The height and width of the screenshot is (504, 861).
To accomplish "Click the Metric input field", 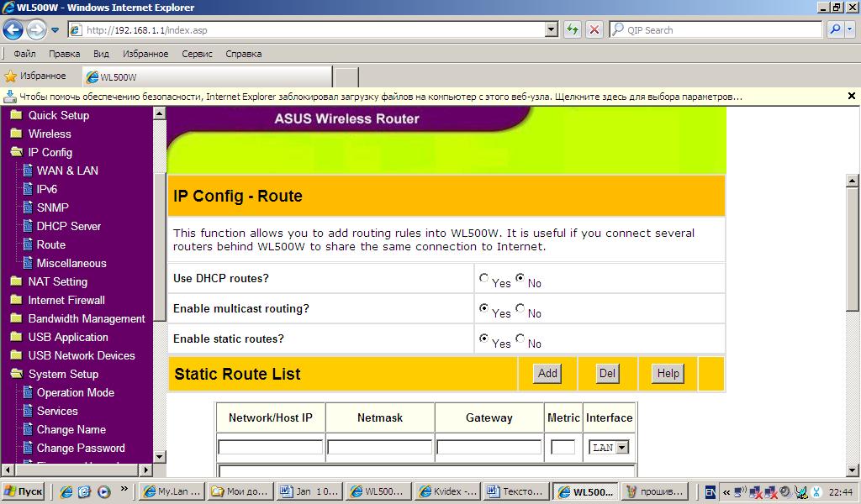I will point(563,447).
